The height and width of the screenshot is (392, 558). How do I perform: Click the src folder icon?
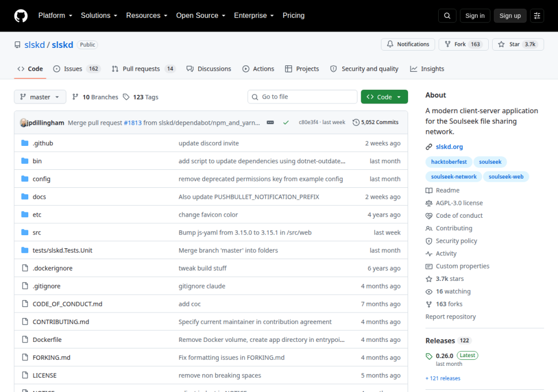[x=25, y=232]
